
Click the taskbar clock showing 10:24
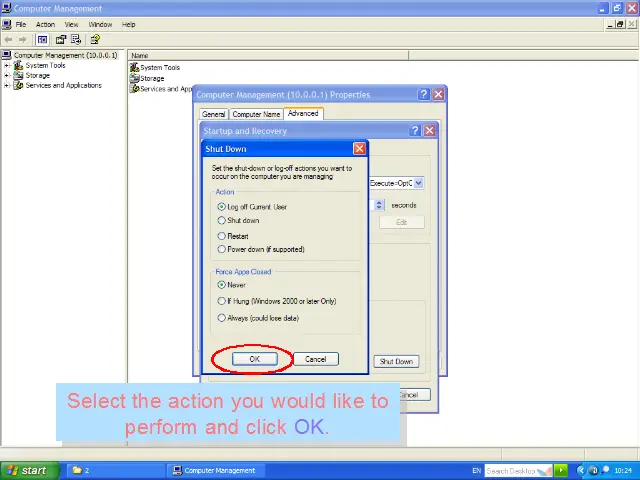[623, 471]
